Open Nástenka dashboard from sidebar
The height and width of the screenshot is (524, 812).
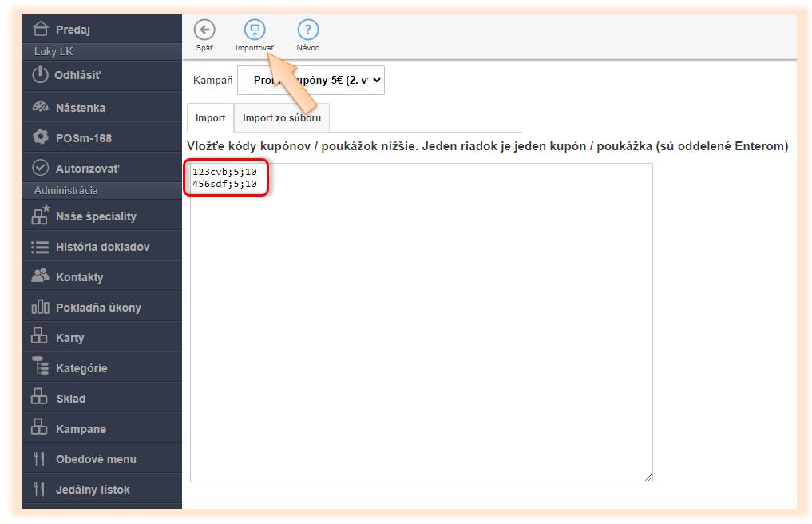point(80,107)
